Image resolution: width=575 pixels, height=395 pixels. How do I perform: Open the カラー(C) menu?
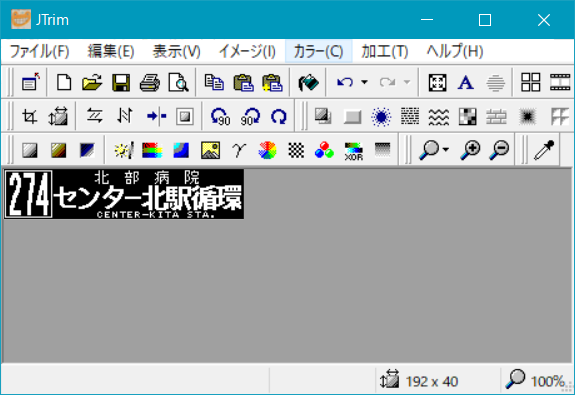point(318,51)
